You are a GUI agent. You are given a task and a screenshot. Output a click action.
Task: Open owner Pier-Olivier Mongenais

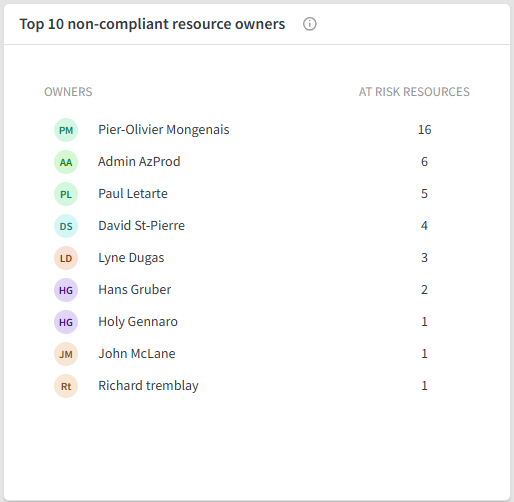(x=164, y=130)
